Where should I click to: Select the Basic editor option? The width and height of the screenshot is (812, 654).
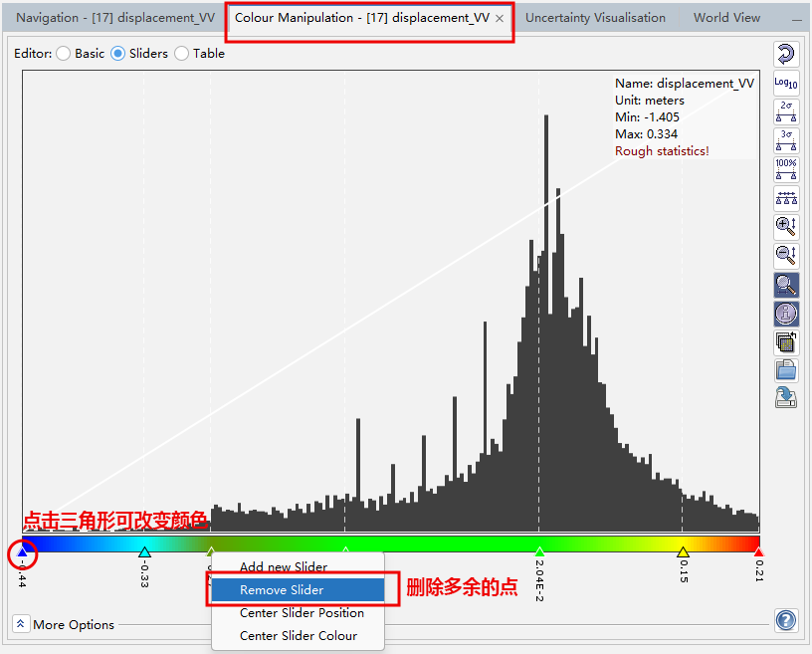click(63, 54)
